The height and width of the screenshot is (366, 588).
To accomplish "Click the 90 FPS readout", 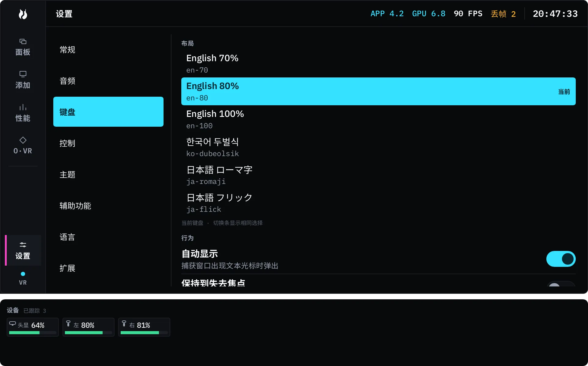I will [468, 14].
